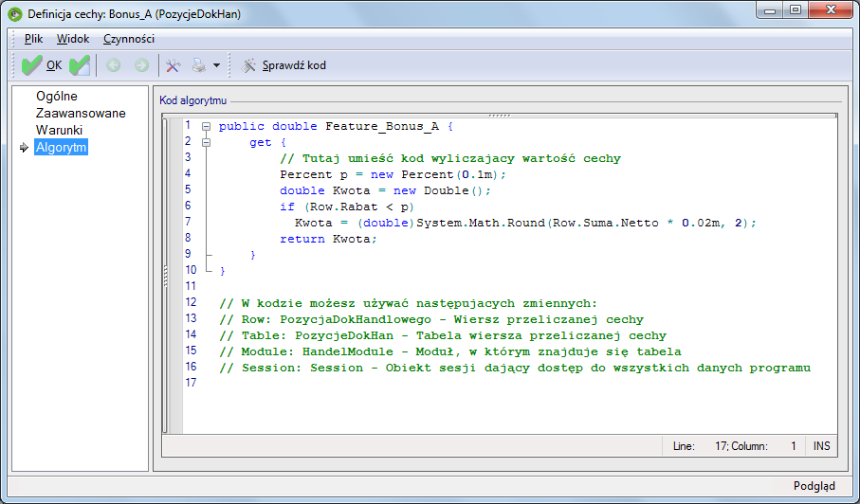Click the application icon in title bar

point(15,13)
